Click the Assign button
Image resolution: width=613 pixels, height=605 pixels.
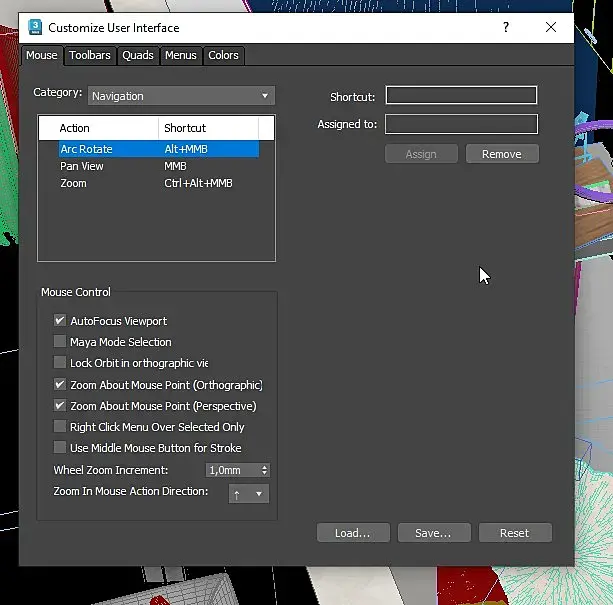(x=421, y=154)
